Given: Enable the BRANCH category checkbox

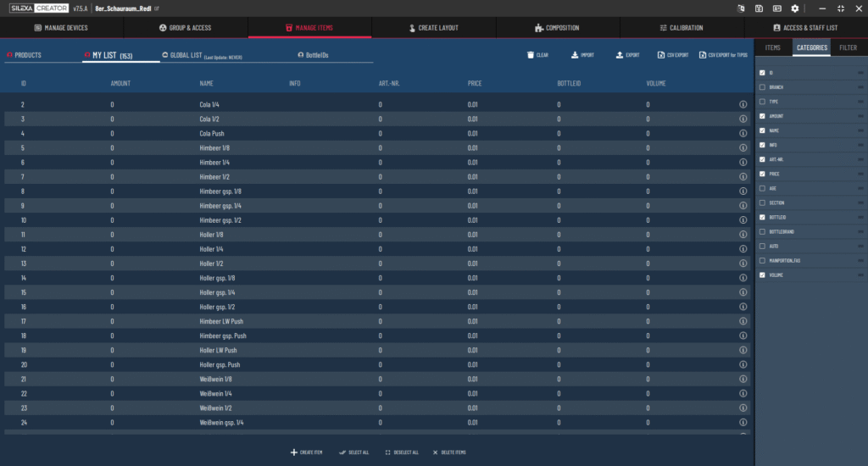Looking at the screenshot, I should point(763,87).
